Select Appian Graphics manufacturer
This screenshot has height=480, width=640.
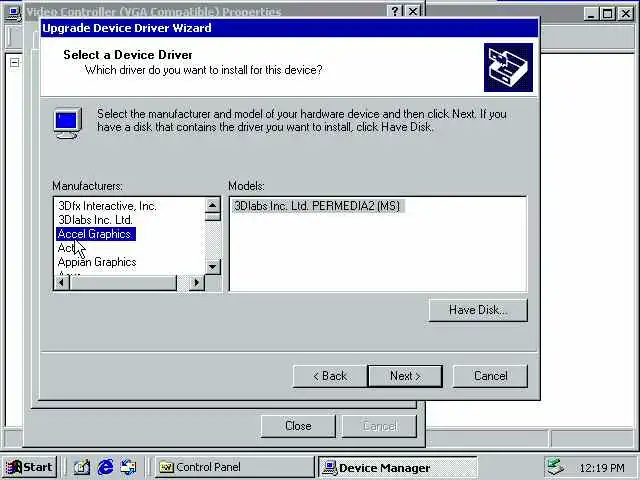(x=97, y=262)
